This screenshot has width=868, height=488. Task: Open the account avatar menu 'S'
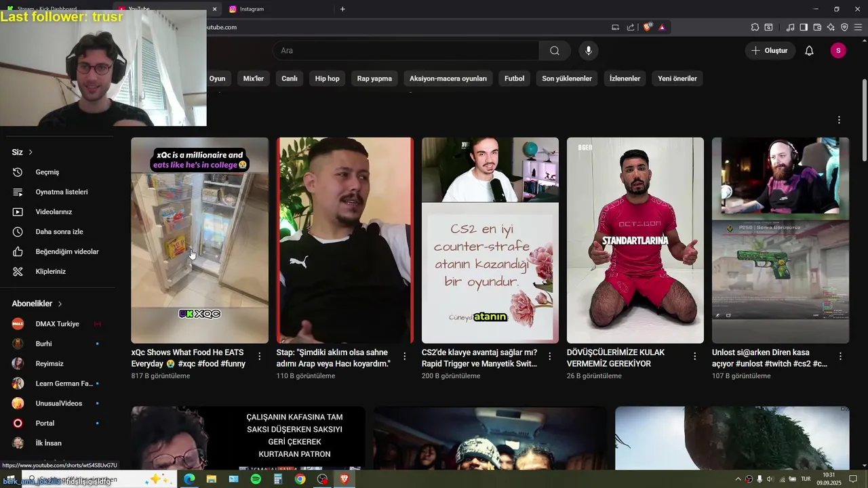pyautogui.click(x=838, y=51)
